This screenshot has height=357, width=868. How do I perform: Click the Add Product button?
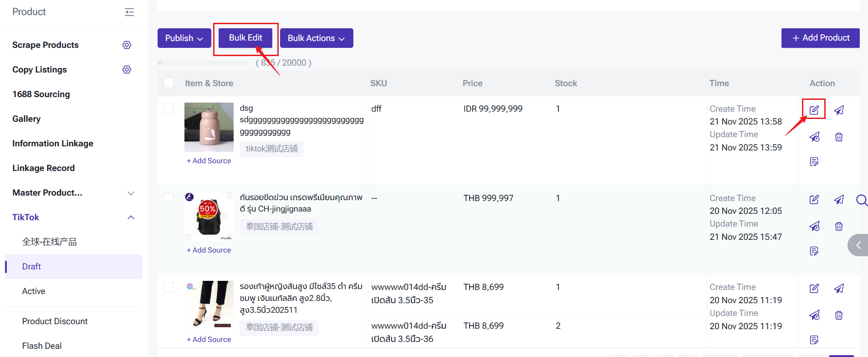(820, 38)
